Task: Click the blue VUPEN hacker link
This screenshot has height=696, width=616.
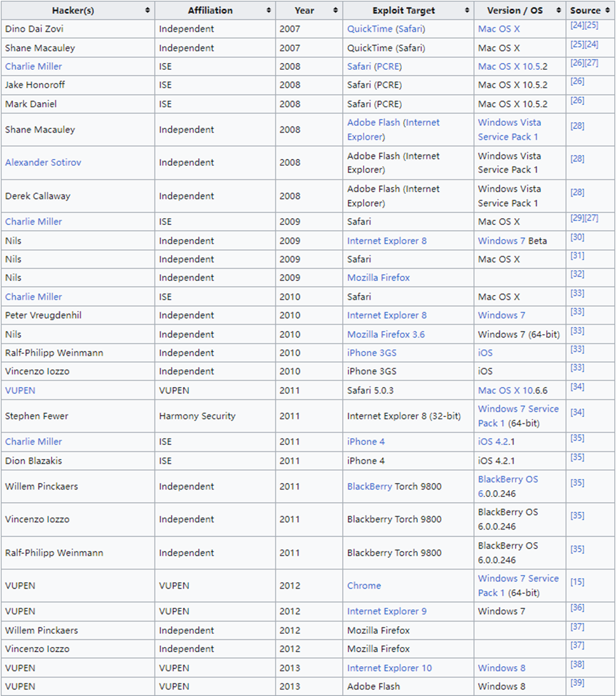Action: [20, 390]
